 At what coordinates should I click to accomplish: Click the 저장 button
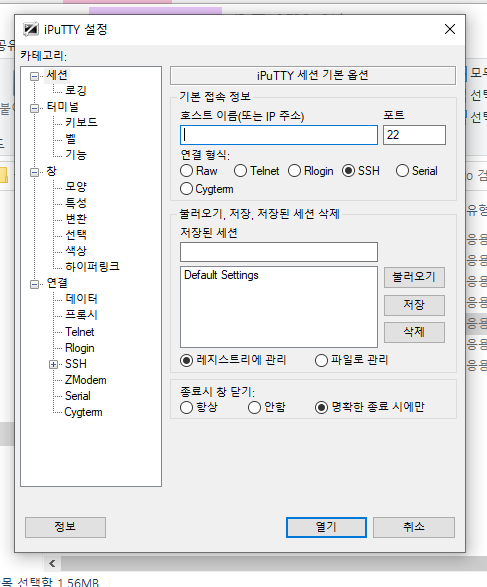(414, 305)
